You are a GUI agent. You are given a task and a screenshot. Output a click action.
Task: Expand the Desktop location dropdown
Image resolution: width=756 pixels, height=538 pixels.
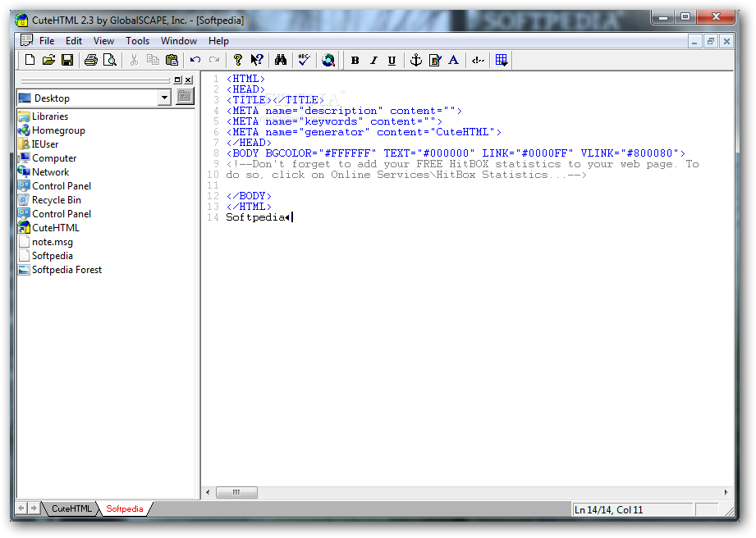(164, 98)
